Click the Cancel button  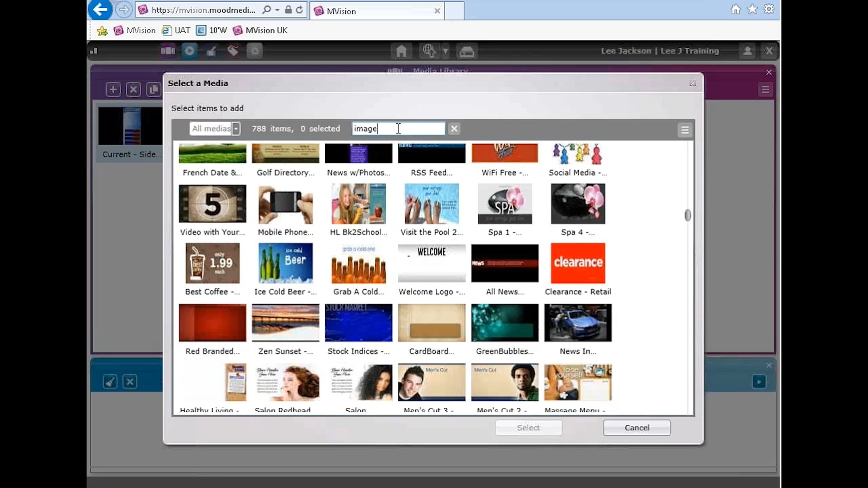tap(637, 428)
